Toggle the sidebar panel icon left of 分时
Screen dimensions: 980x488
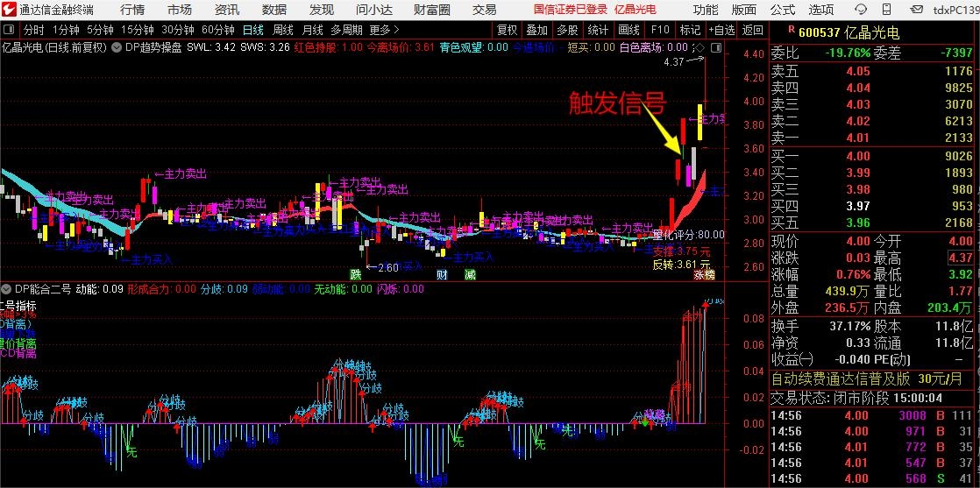[x=10, y=30]
